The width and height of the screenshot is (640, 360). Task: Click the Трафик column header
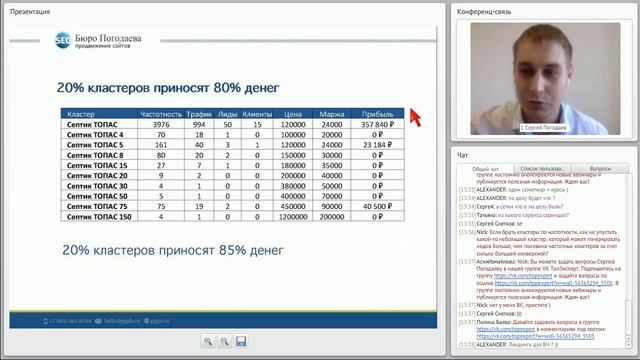[199, 114]
